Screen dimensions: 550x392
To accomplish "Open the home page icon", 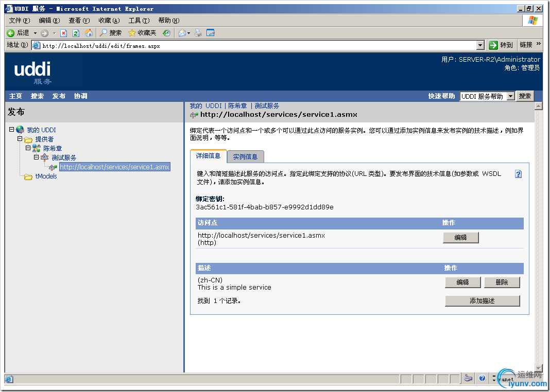I will (89, 33).
